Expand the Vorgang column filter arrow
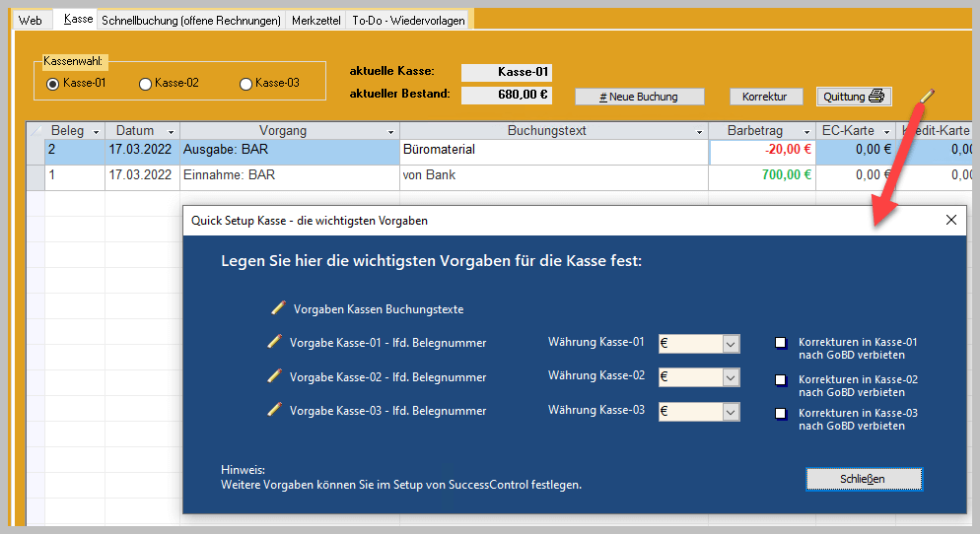This screenshot has height=534, width=980. [x=390, y=131]
